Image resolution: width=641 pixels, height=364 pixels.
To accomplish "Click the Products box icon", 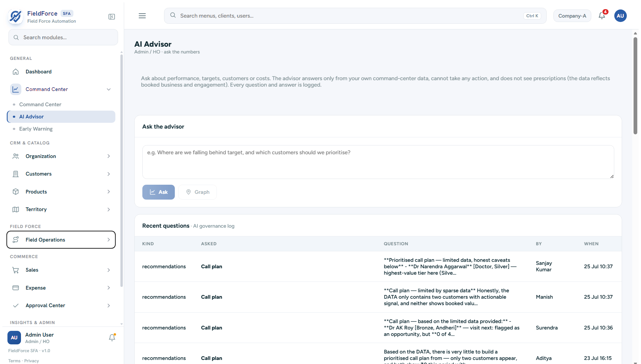I will click(x=16, y=192).
